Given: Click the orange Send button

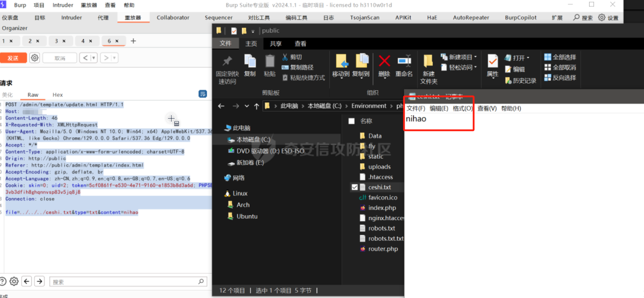Looking at the screenshot, I should tap(13, 58).
